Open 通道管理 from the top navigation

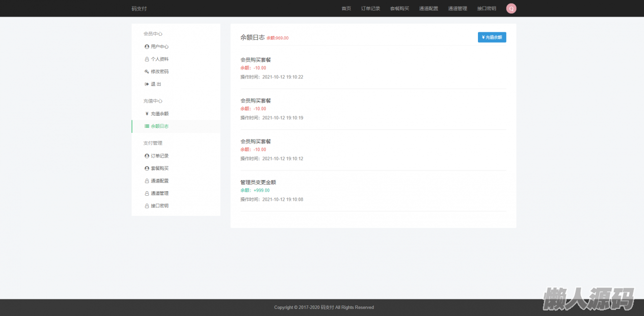457,9
